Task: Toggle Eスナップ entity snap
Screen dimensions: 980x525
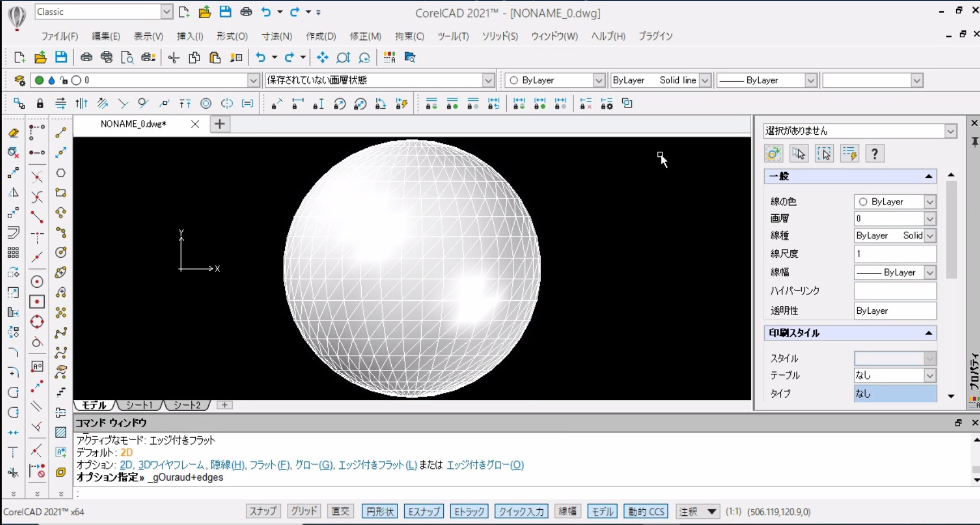Action: (424, 511)
